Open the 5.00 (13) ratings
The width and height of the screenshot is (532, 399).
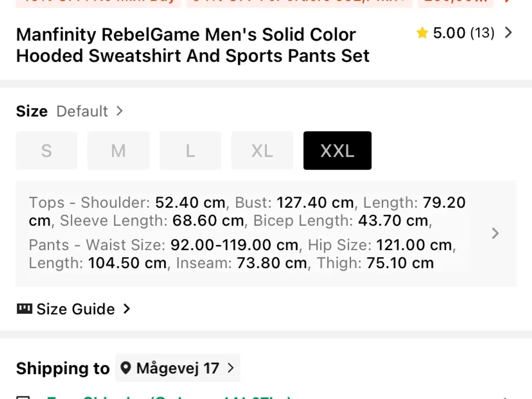[463, 33]
